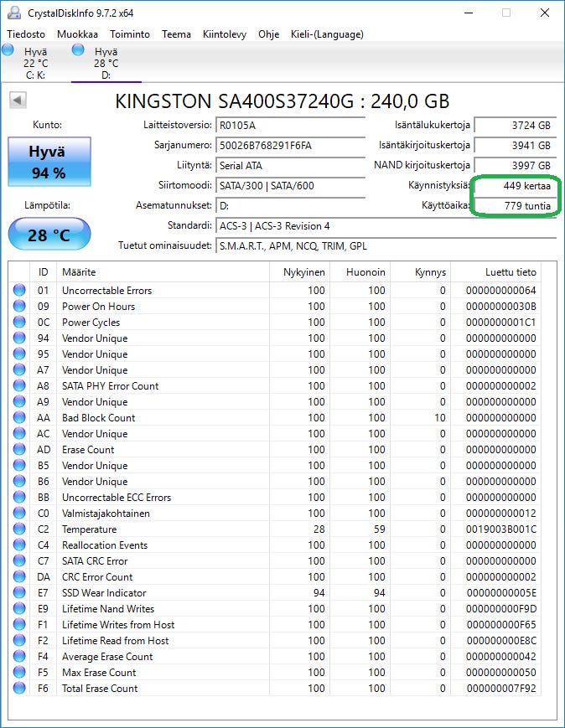The height and width of the screenshot is (728, 565).
Task: Click the Käyttöaika 779 tuntia value box
Action: point(513,206)
